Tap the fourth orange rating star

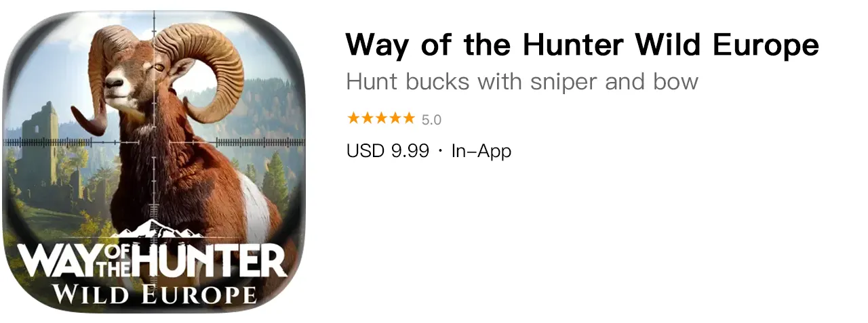point(394,119)
